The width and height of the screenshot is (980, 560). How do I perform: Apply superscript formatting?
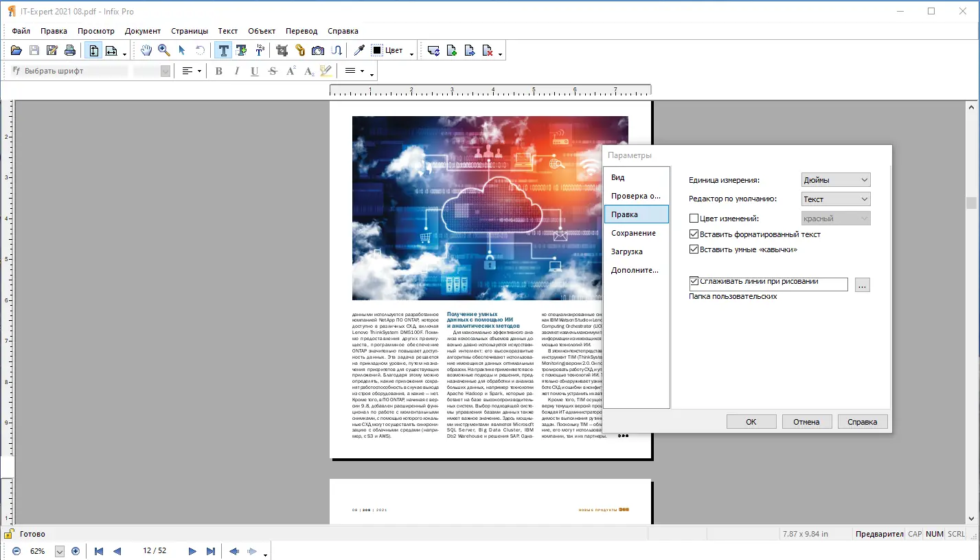(291, 71)
